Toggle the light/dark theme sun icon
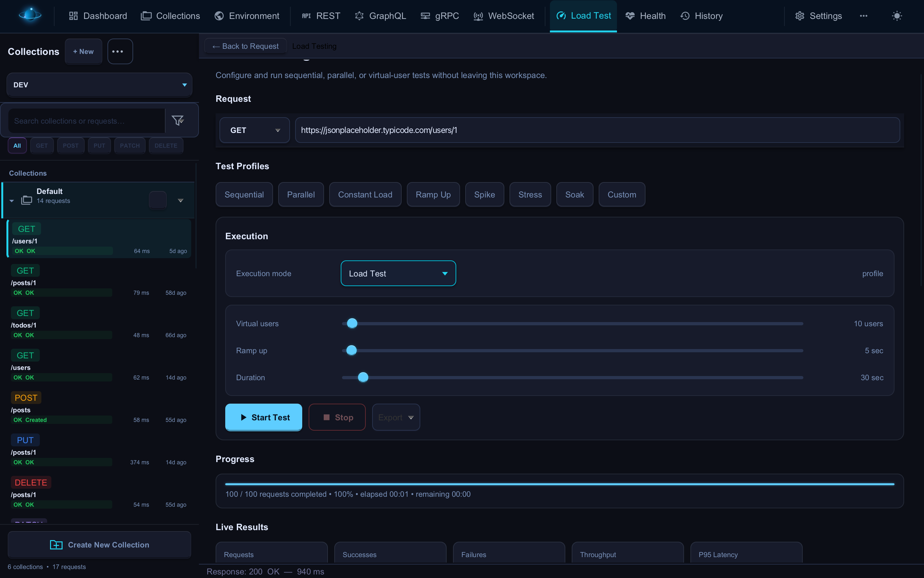 [x=897, y=16]
